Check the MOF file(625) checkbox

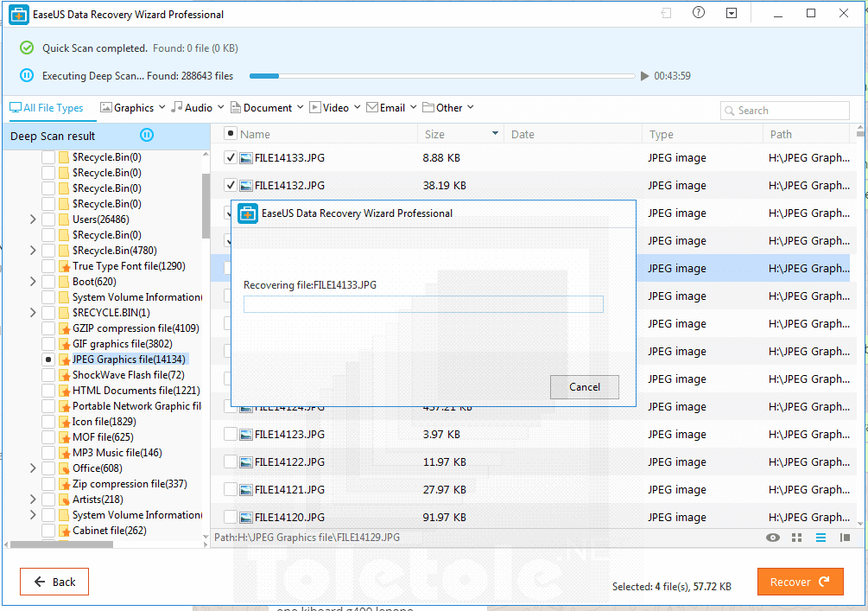pos(48,437)
